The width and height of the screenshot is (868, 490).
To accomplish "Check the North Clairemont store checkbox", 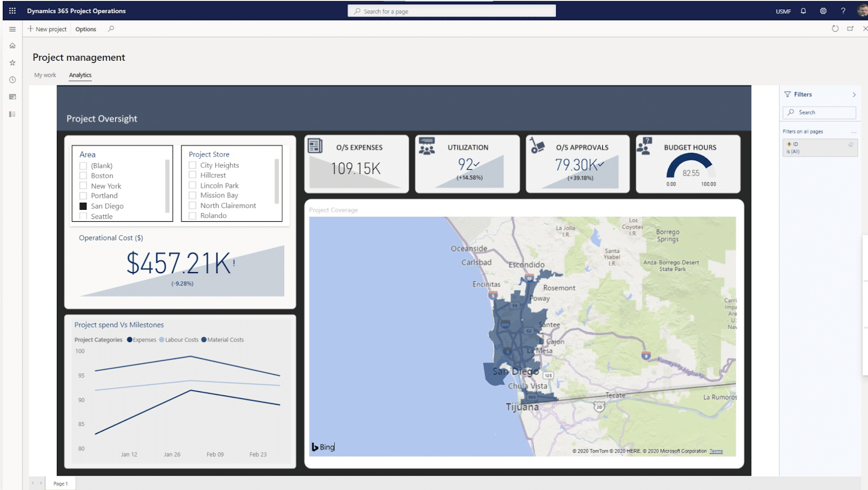I will click(x=193, y=205).
